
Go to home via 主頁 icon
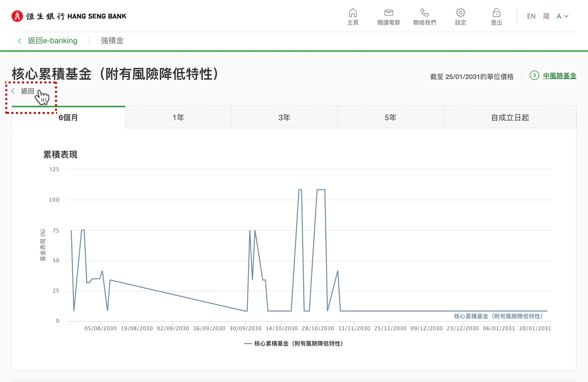click(x=353, y=17)
